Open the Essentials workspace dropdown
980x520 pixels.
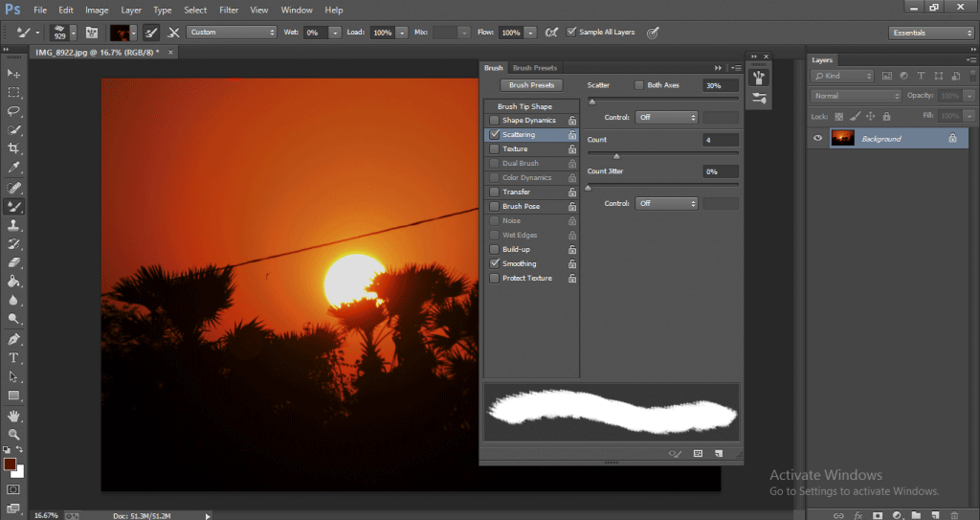point(930,33)
